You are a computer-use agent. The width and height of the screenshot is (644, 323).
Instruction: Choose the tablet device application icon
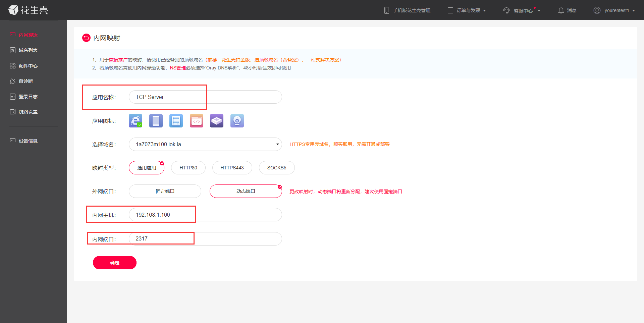click(x=156, y=121)
